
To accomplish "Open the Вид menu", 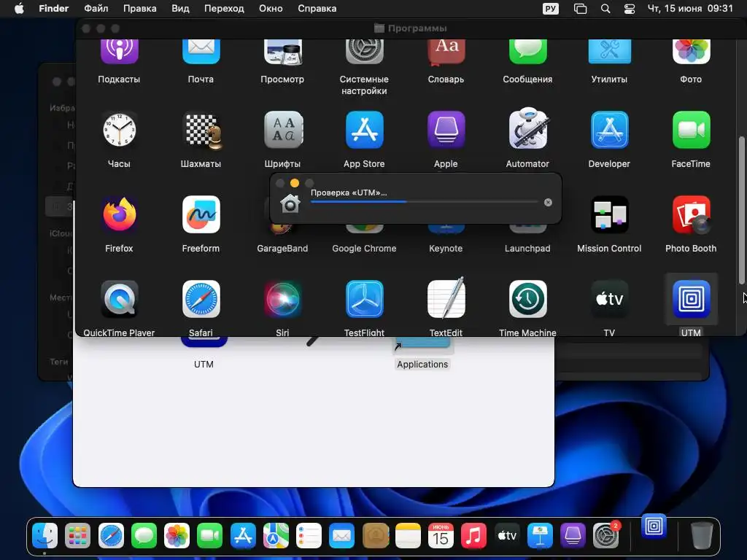I will click(x=180, y=9).
